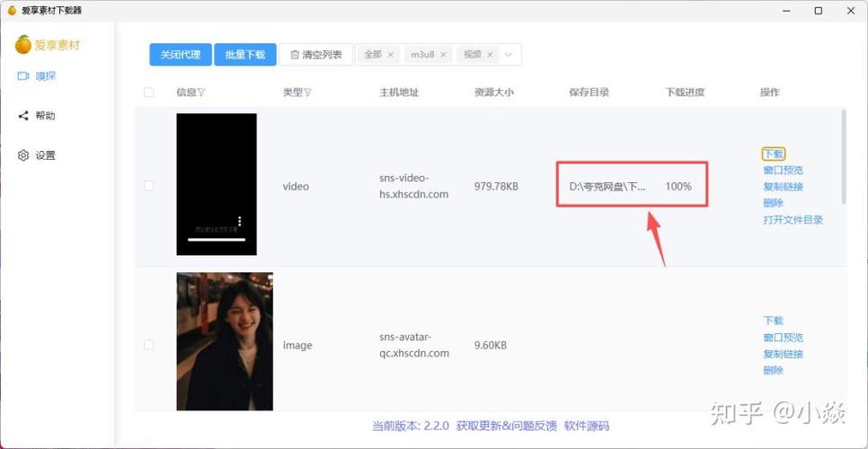Screen dimensions: 868x449
Task: Click 删除 for the image row
Action: 774,371
